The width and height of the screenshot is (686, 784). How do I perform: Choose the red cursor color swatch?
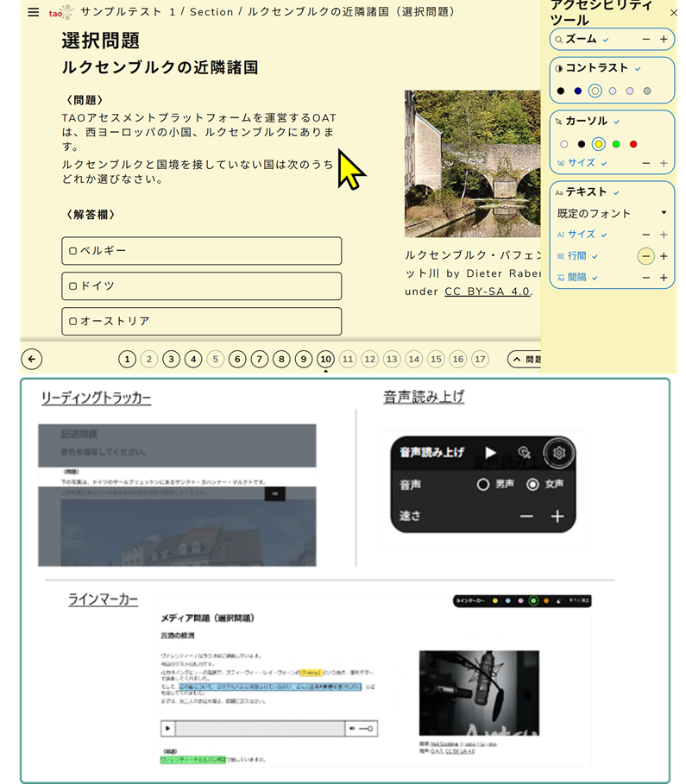pyautogui.click(x=633, y=144)
